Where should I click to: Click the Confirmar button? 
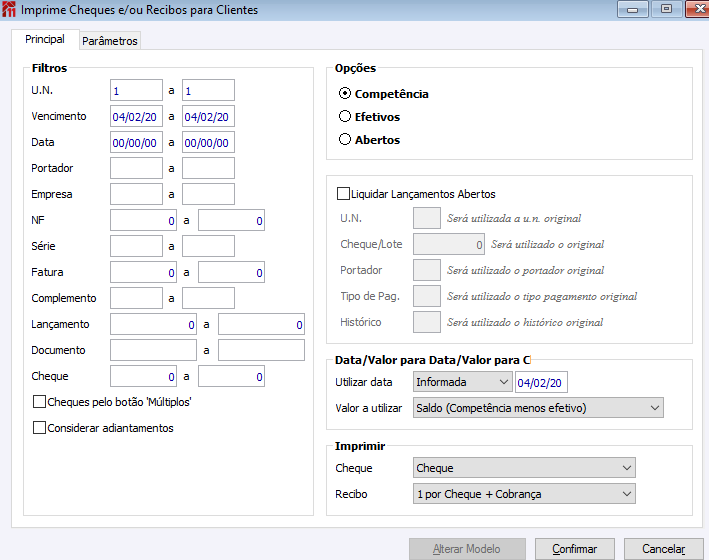click(x=574, y=549)
